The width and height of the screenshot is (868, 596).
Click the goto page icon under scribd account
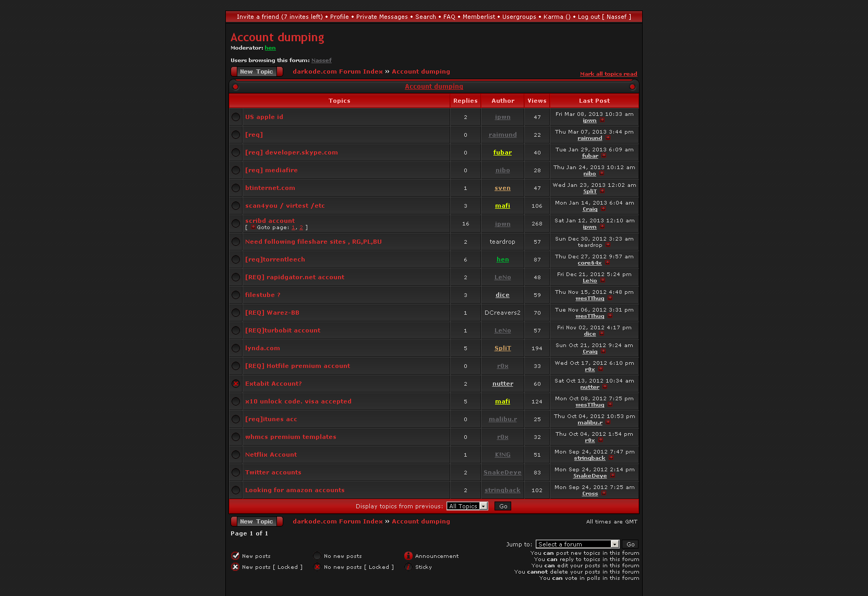253,228
